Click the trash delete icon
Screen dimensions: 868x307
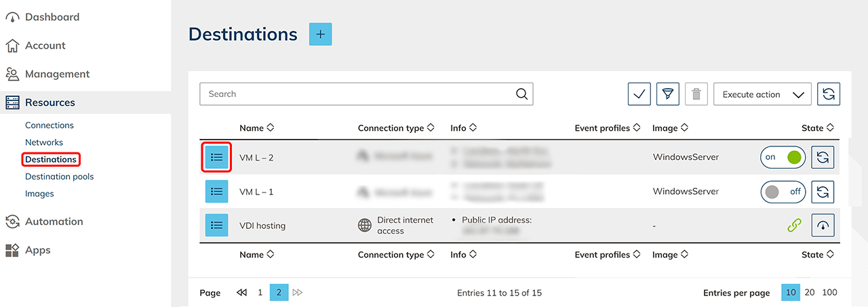696,94
